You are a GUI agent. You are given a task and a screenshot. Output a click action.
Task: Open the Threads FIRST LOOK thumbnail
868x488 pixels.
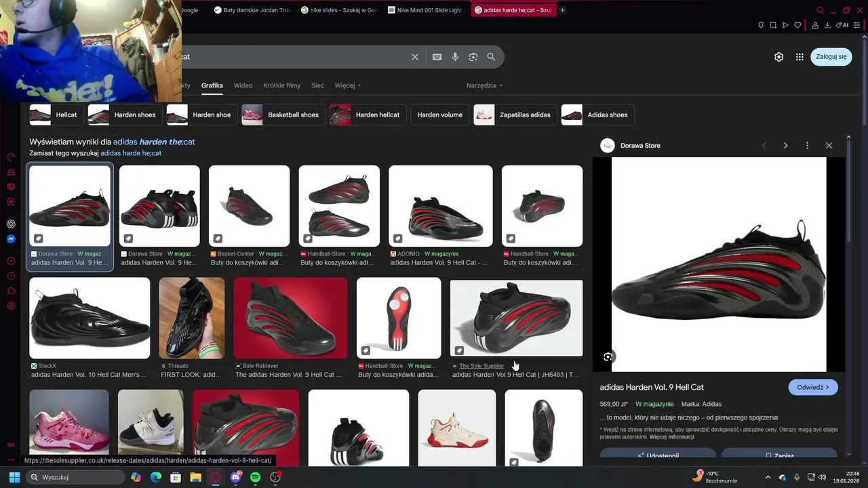[x=191, y=318]
